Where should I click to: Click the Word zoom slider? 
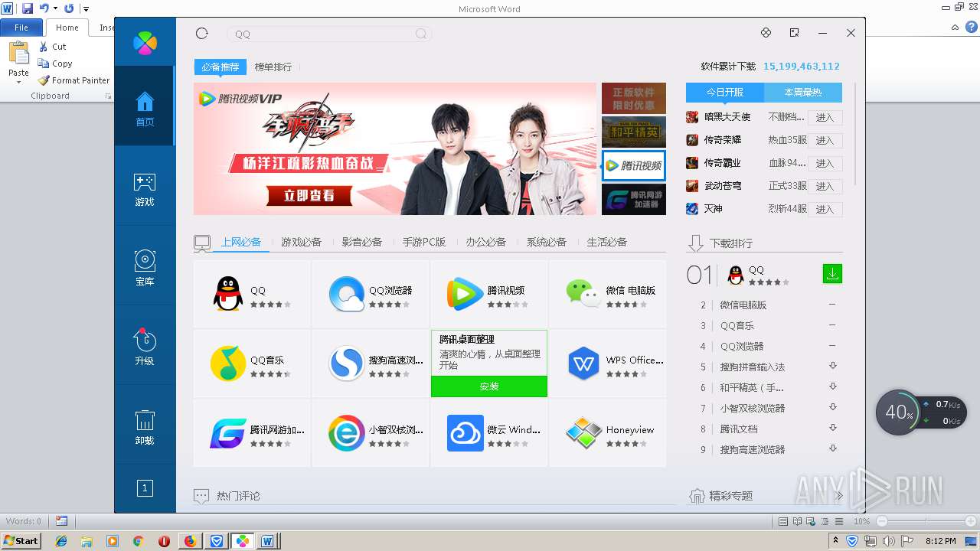(926, 521)
